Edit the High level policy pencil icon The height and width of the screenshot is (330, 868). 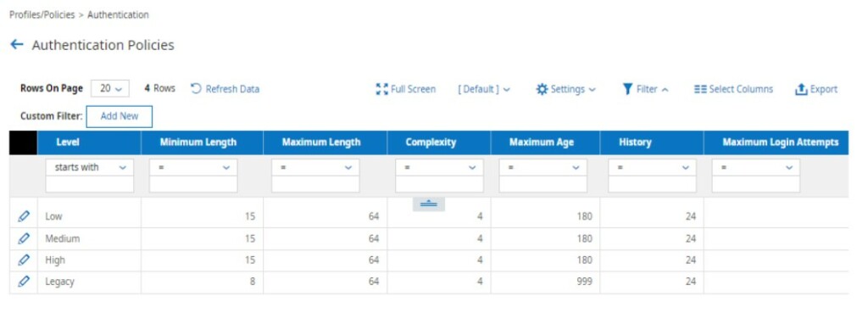coord(24,260)
